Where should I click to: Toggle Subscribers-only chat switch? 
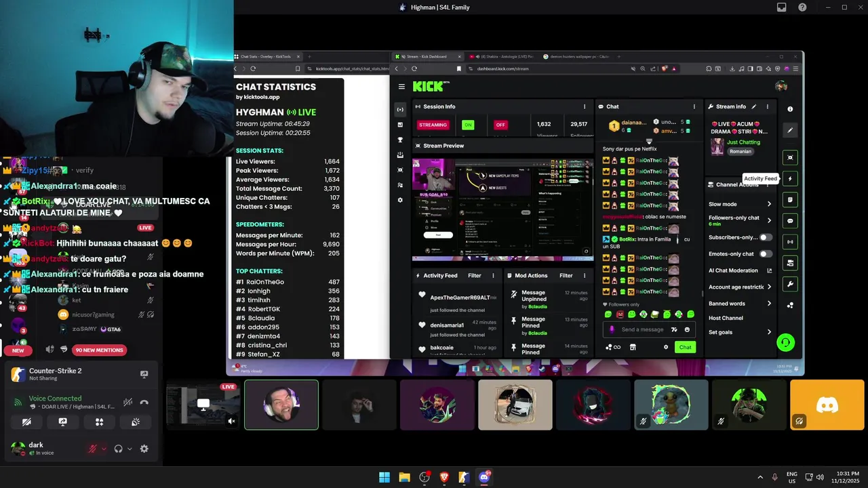click(766, 237)
